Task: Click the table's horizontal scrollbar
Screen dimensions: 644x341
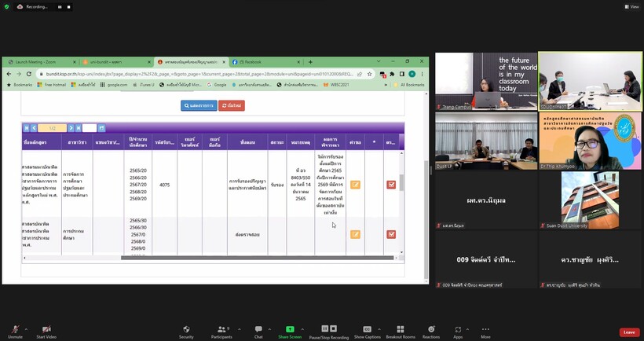Action: click(x=257, y=258)
